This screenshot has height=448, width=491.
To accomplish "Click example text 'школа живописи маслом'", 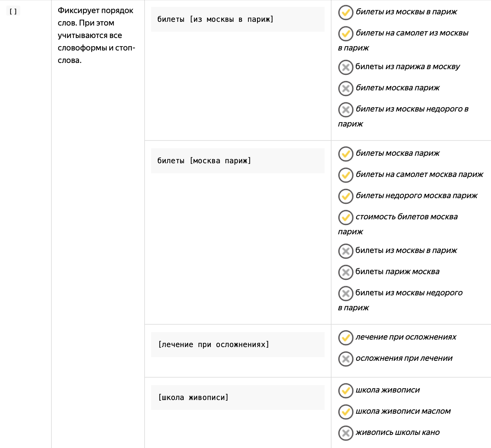I will 403,411.
